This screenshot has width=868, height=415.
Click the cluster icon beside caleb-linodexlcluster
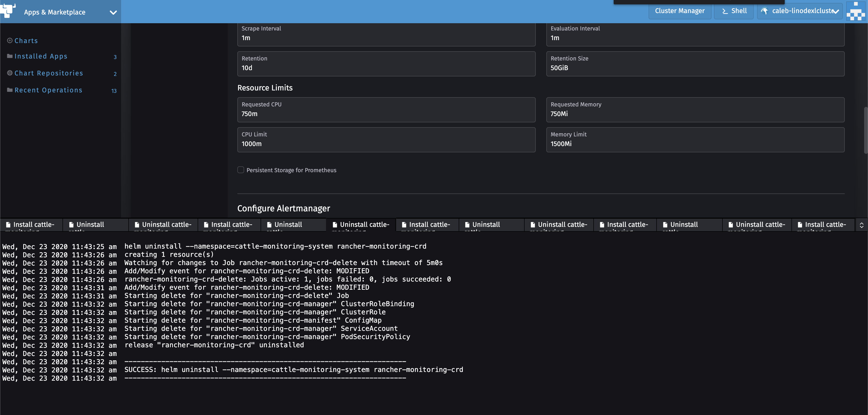[765, 11]
